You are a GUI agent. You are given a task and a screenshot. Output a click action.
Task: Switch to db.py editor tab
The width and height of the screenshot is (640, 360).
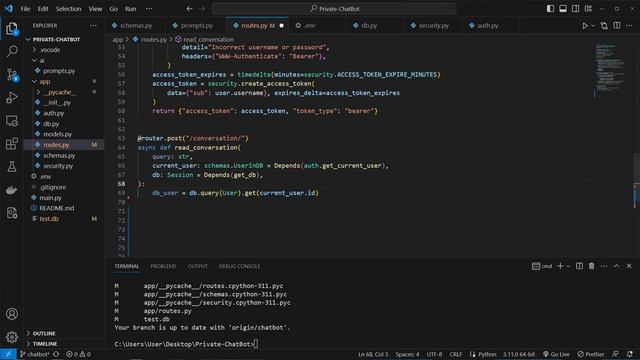(369, 26)
